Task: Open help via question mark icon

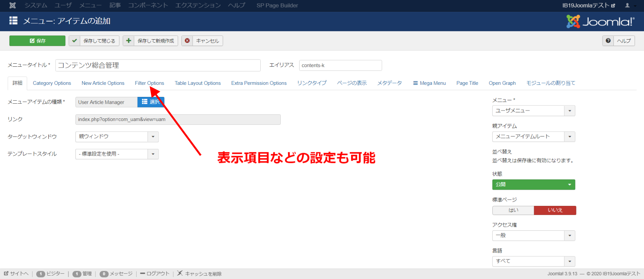Action: pos(608,41)
